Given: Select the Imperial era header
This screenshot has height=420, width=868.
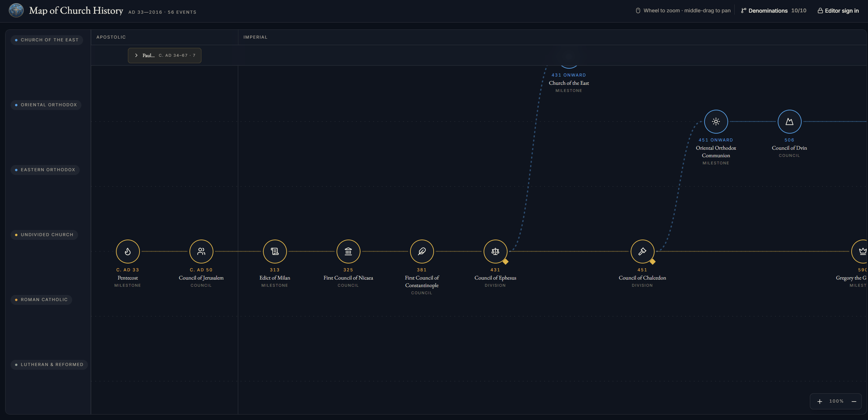Looking at the screenshot, I should 255,37.
